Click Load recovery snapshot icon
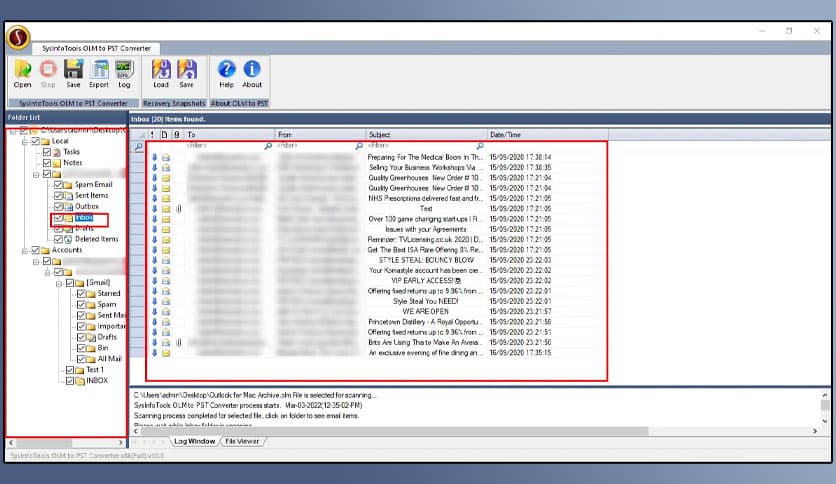836x484 pixels. point(161,69)
